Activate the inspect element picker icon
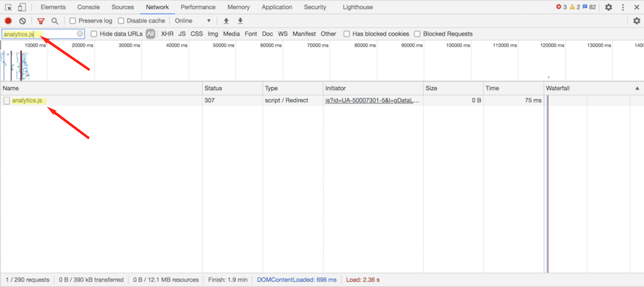Screen dimensions: 644x287 coord(9,7)
